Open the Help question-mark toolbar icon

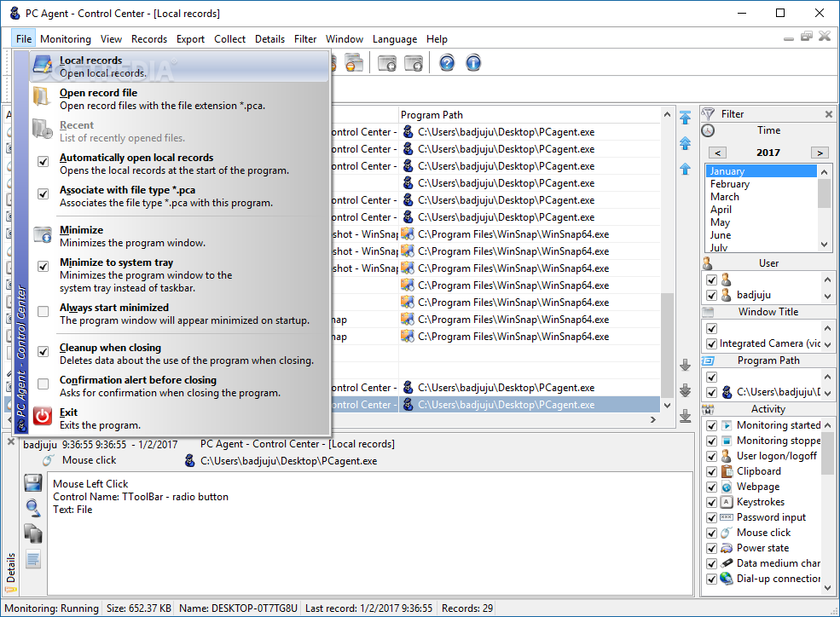pyautogui.click(x=447, y=63)
